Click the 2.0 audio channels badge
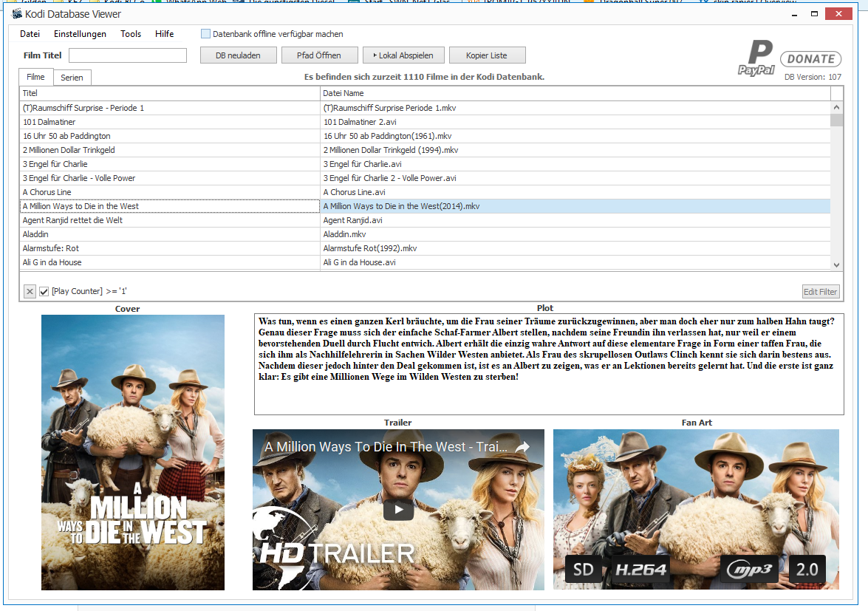The image size is (868, 611). (x=807, y=570)
